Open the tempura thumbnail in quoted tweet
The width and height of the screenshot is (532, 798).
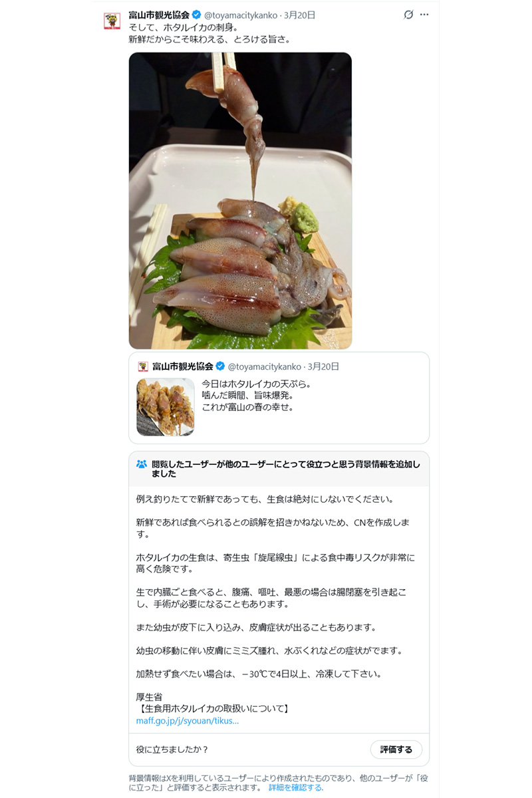point(166,407)
